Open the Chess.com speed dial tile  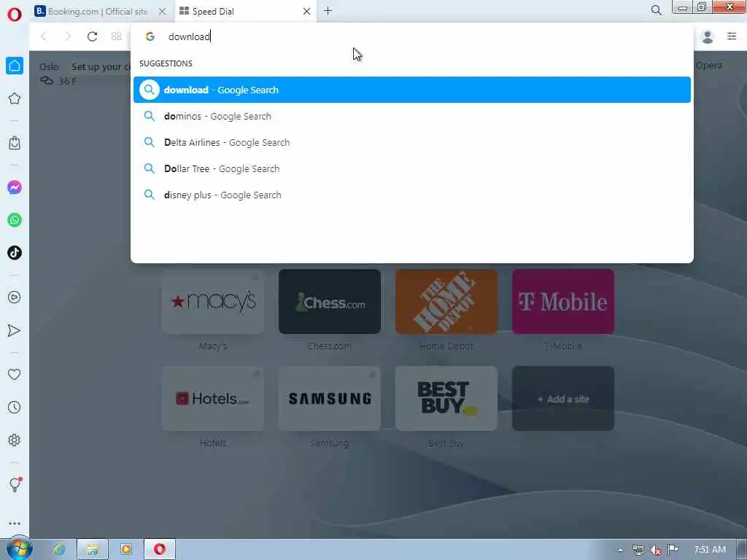tap(330, 301)
